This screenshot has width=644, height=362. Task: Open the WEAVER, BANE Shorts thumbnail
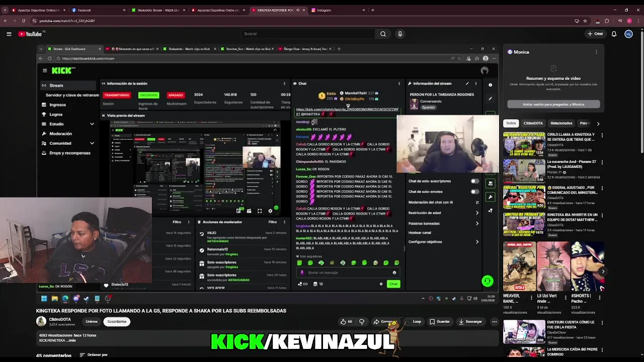click(519, 266)
